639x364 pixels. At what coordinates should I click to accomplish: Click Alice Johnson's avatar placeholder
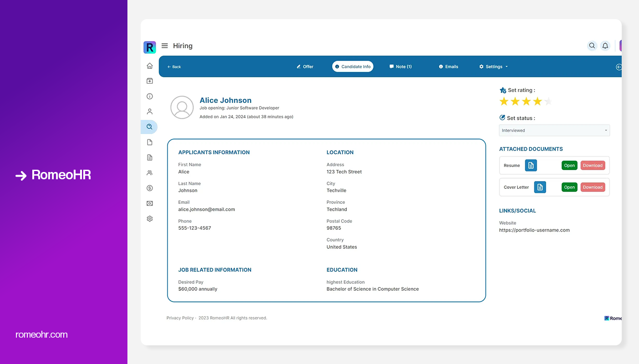[x=182, y=107]
